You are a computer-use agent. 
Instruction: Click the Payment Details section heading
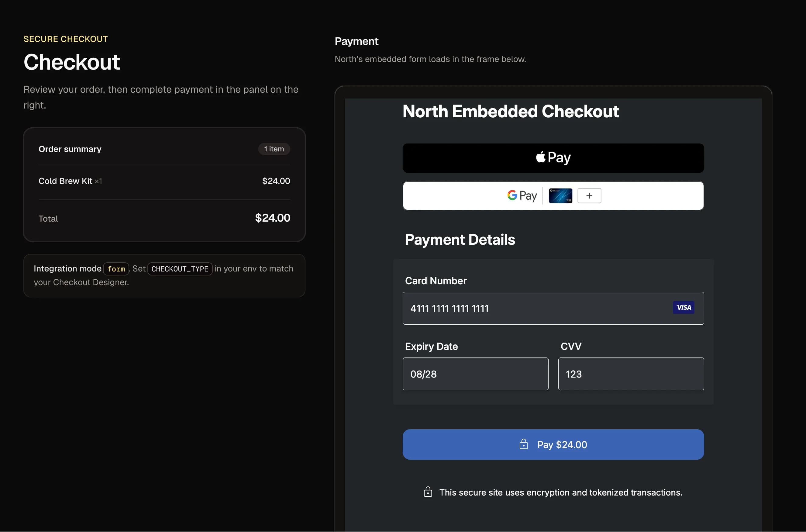460,240
